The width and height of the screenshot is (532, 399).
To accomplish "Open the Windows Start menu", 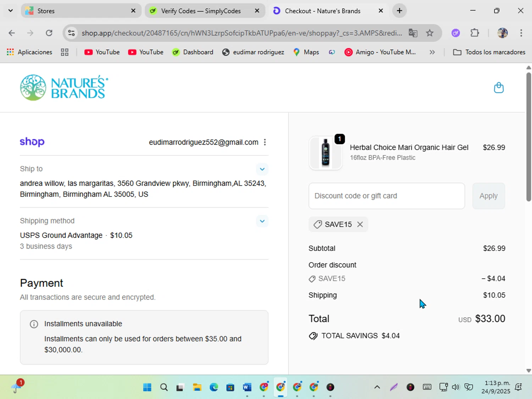I will [147, 387].
